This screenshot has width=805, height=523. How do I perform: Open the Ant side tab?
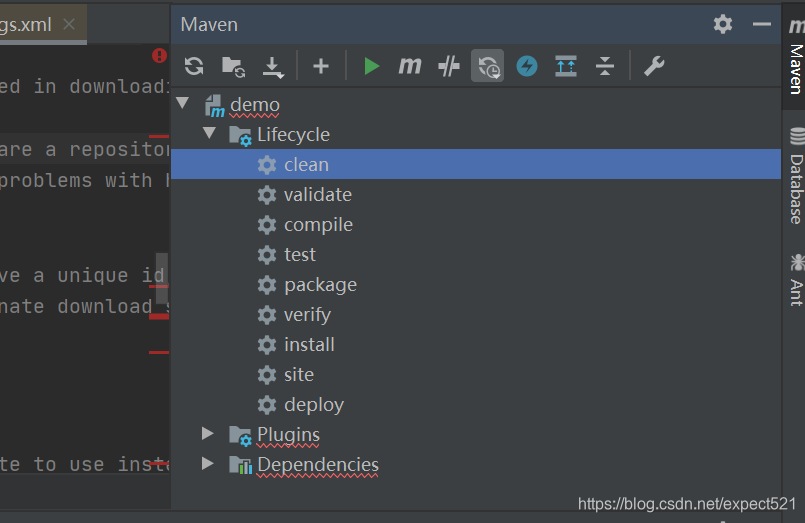coord(795,280)
